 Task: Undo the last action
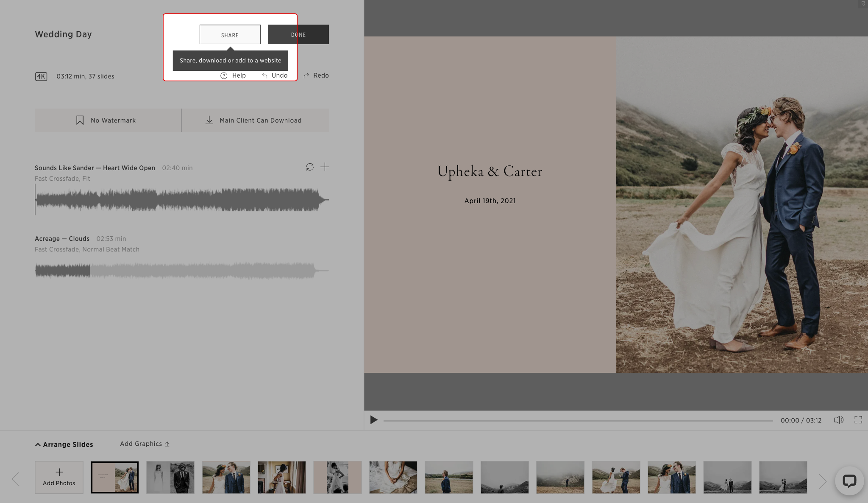point(275,75)
